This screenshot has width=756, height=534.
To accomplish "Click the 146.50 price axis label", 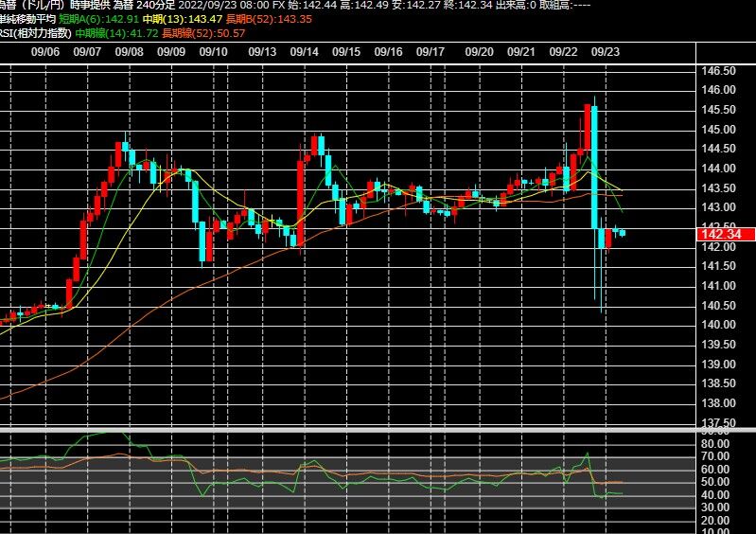I will tap(718, 71).
